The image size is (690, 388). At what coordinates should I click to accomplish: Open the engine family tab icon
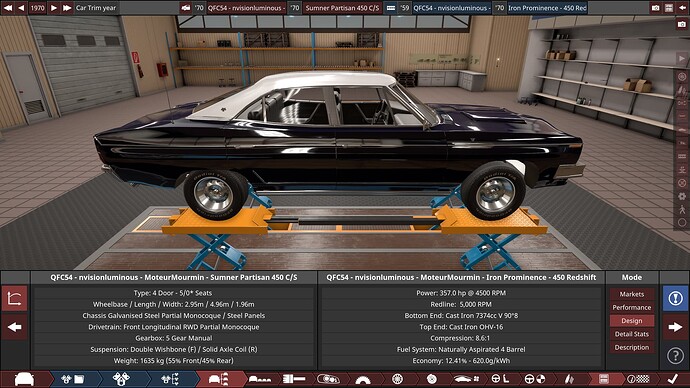point(73,379)
